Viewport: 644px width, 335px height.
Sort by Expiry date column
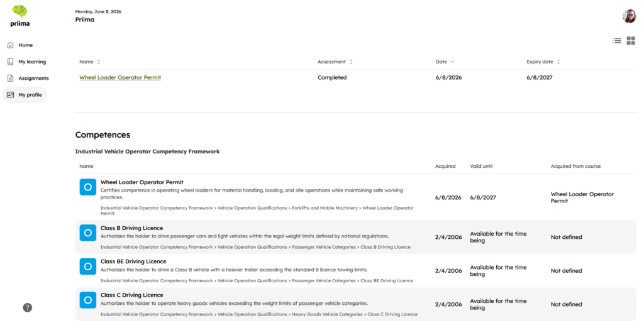click(x=543, y=62)
